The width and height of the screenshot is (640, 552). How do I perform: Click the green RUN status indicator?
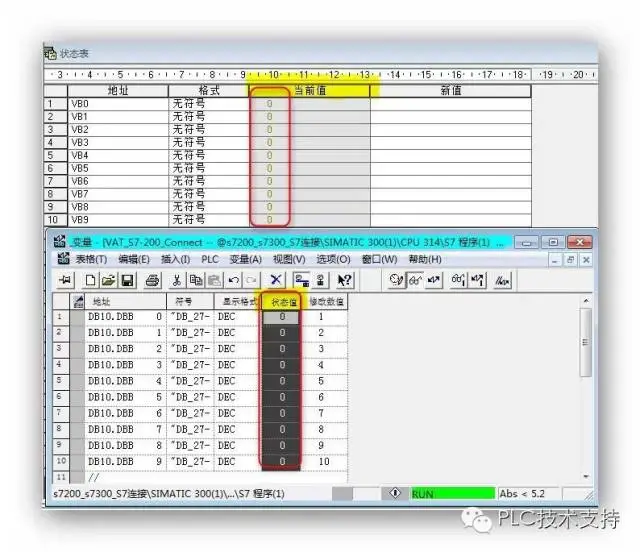(452, 494)
